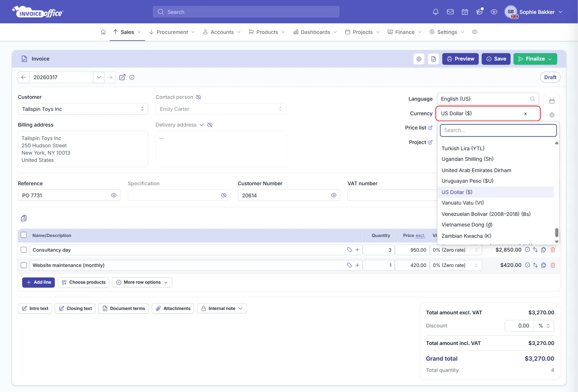
Task: Click Add line button
Action: pyautogui.click(x=38, y=282)
